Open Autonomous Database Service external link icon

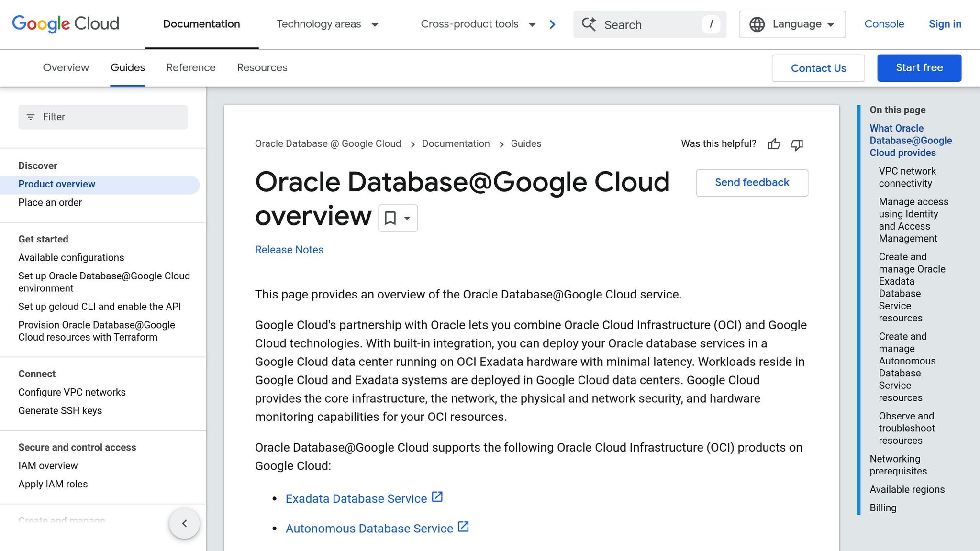463,527
